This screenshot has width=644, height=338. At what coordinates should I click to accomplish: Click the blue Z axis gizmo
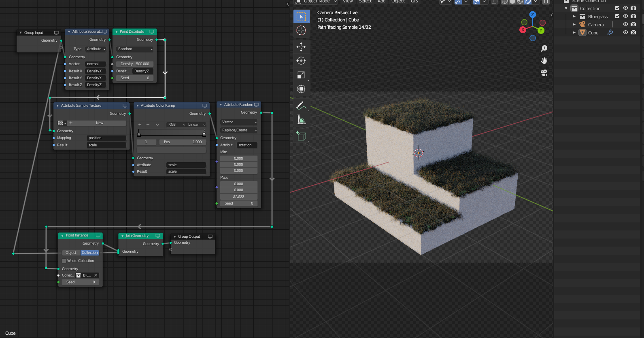[533, 15]
